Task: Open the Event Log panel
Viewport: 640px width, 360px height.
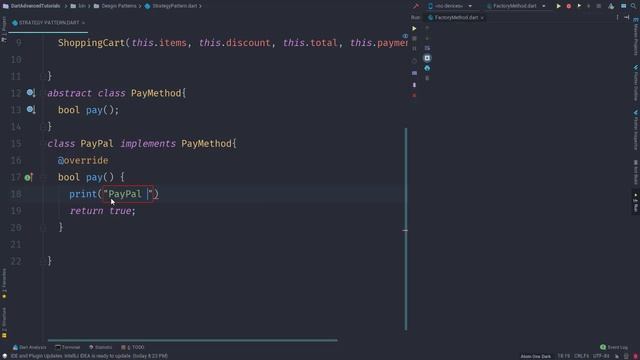Action: 614,347
